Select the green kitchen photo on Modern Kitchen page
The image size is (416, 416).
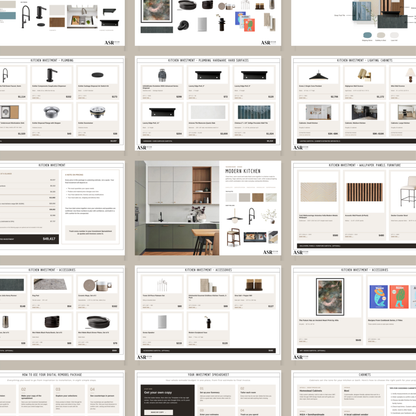pos(177,208)
